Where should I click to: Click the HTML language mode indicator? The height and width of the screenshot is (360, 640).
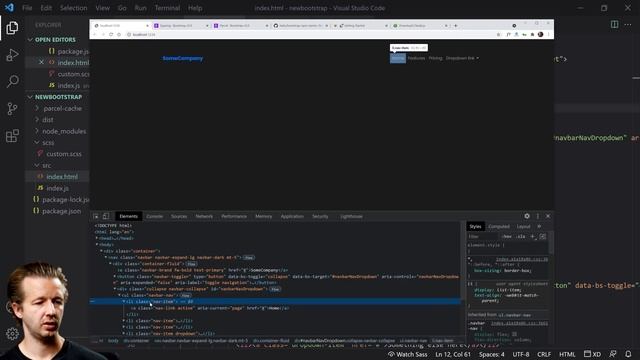pyautogui.click(x=567, y=354)
